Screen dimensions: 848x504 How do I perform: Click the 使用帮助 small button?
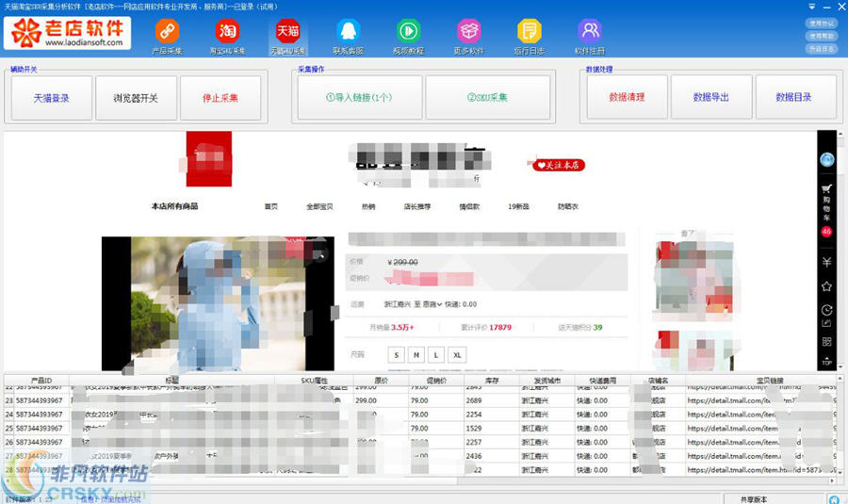[821, 36]
